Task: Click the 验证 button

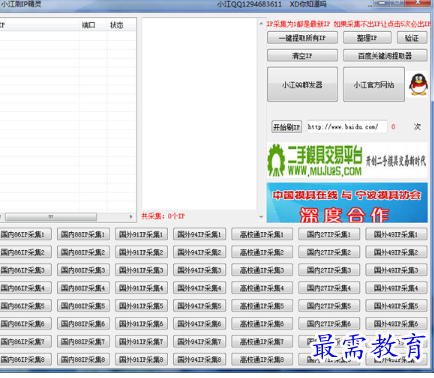Action: (412, 38)
